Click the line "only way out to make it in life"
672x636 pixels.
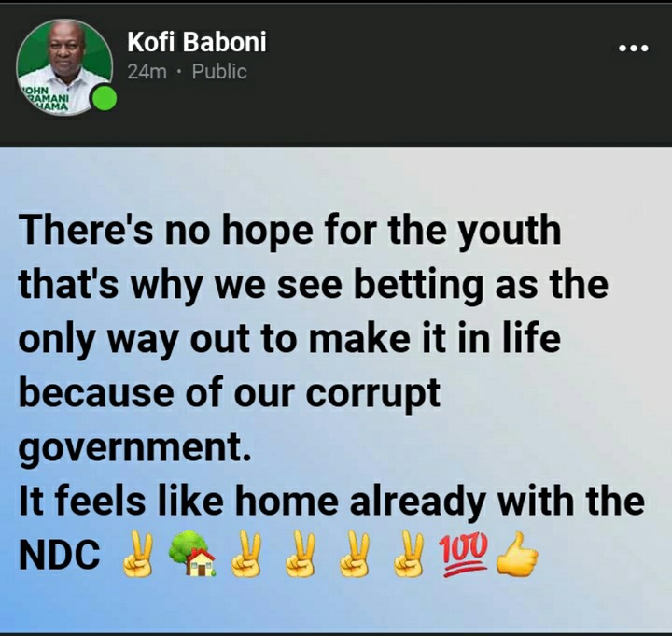[289, 339]
